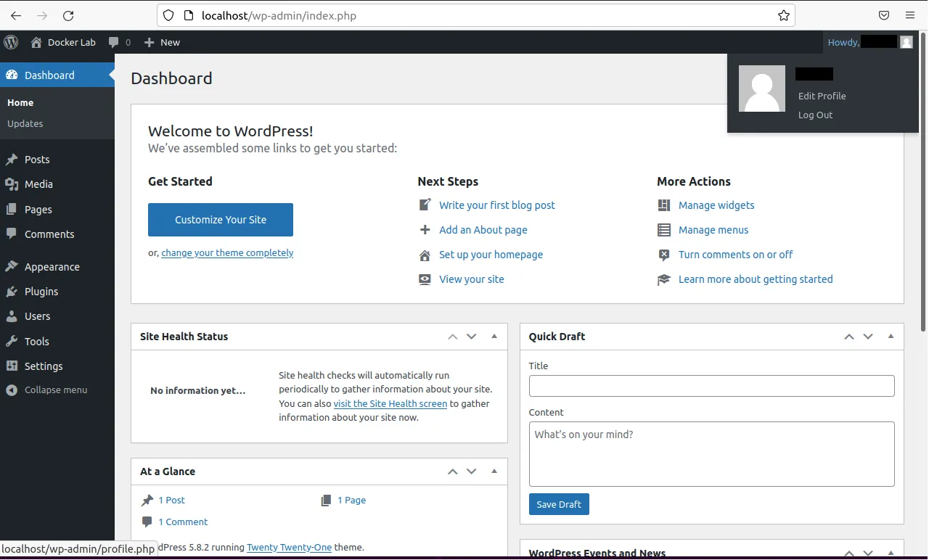Click browser Back arrow
929x560 pixels.
[x=16, y=15]
